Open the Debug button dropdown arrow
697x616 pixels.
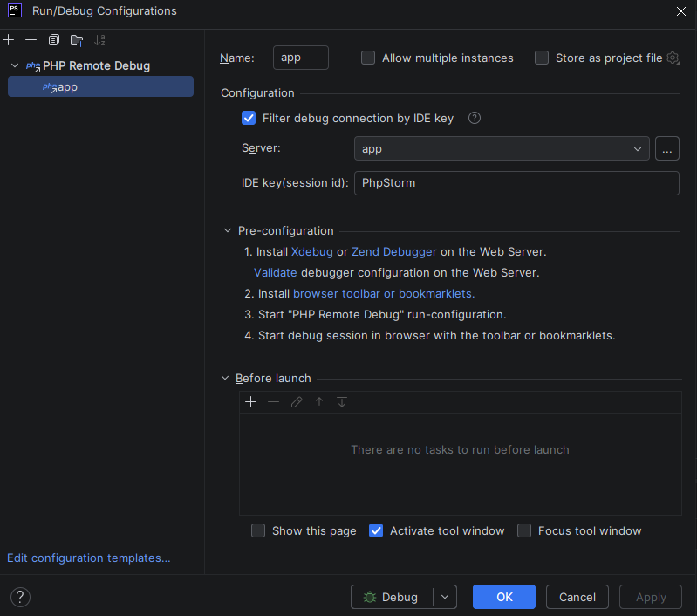(445, 597)
